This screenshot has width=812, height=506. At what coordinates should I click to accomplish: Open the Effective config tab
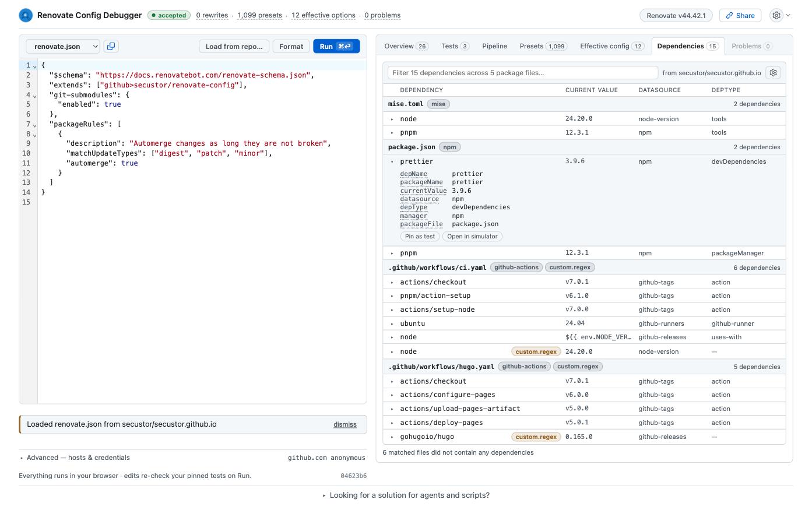(x=612, y=46)
